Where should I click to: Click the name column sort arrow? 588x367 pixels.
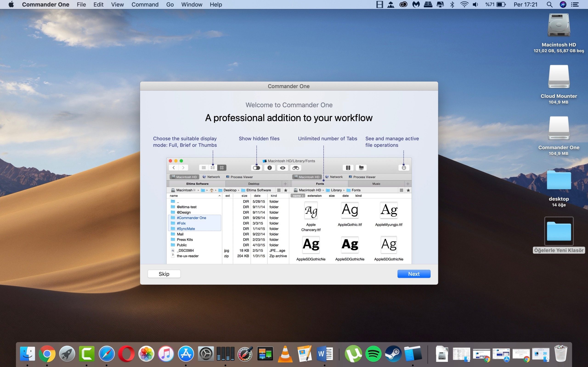tap(219, 196)
